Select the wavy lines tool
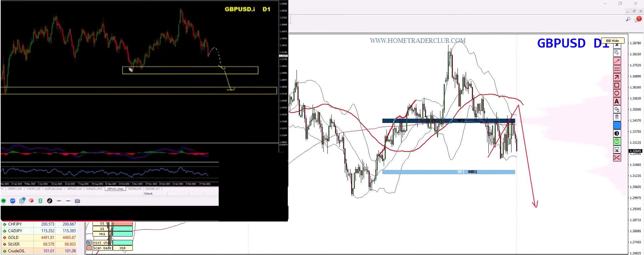Screen dimensions: 644x255 coord(617,69)
